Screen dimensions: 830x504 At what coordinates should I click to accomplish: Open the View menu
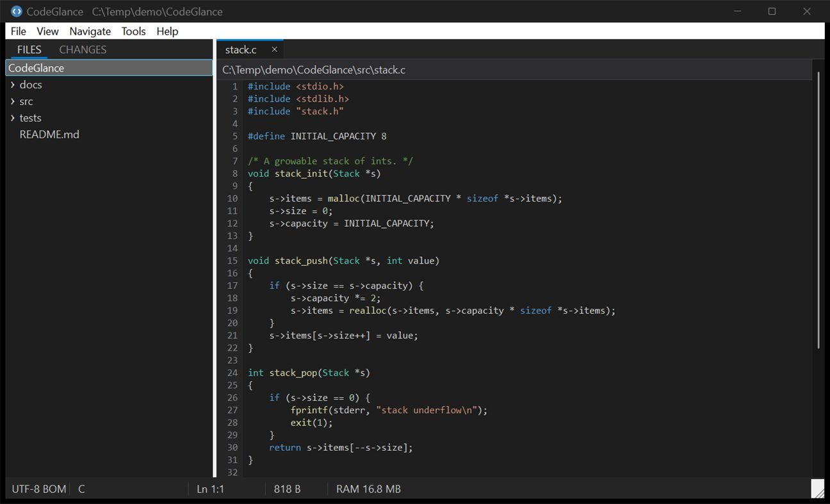47,31
